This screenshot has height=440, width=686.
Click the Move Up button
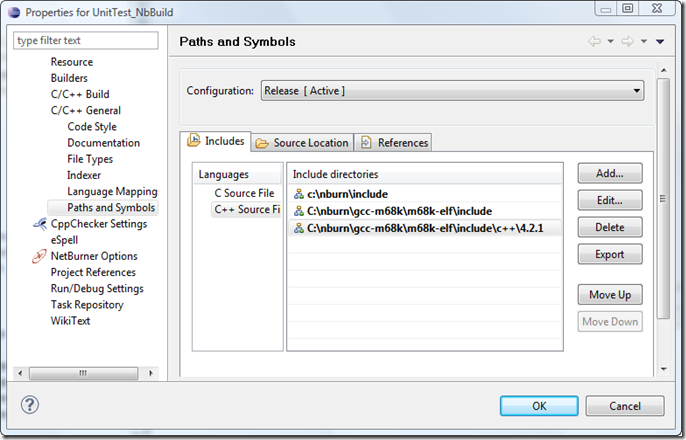click(610, 295)
